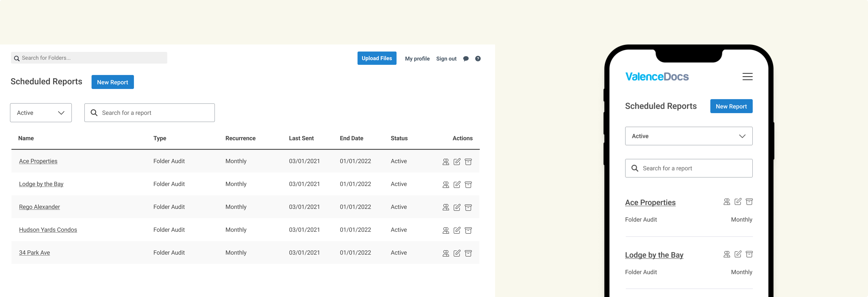Create a New Report on desktop
This screenshot has height=297, width=868.
coord(113,82)
